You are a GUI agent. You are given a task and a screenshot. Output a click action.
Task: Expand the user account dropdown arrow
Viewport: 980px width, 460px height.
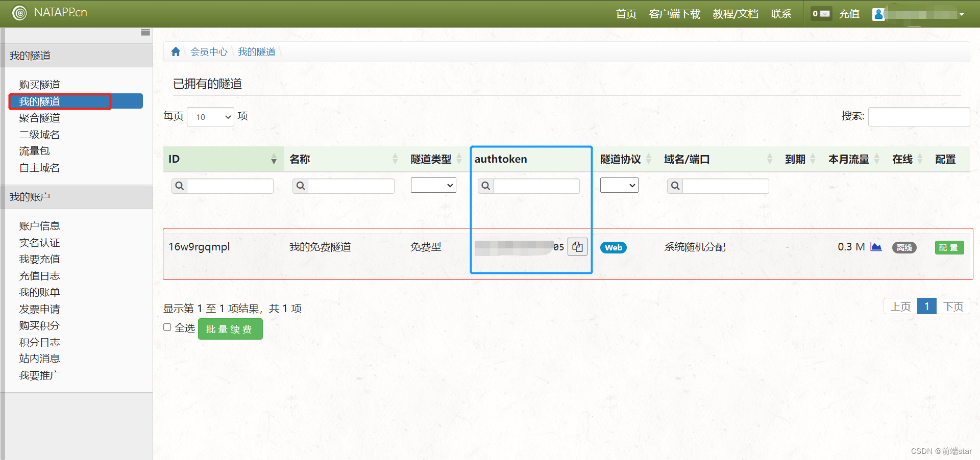click(962, 14)
